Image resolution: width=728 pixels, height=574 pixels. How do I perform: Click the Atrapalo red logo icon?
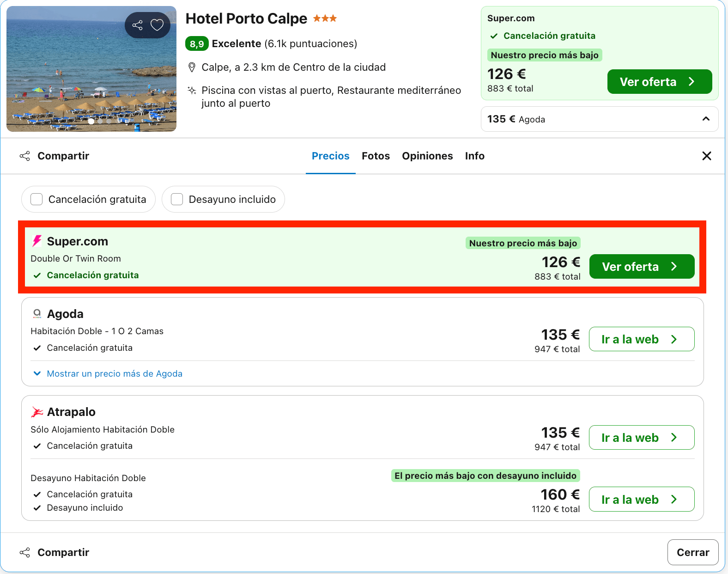(x=37, y=412)
